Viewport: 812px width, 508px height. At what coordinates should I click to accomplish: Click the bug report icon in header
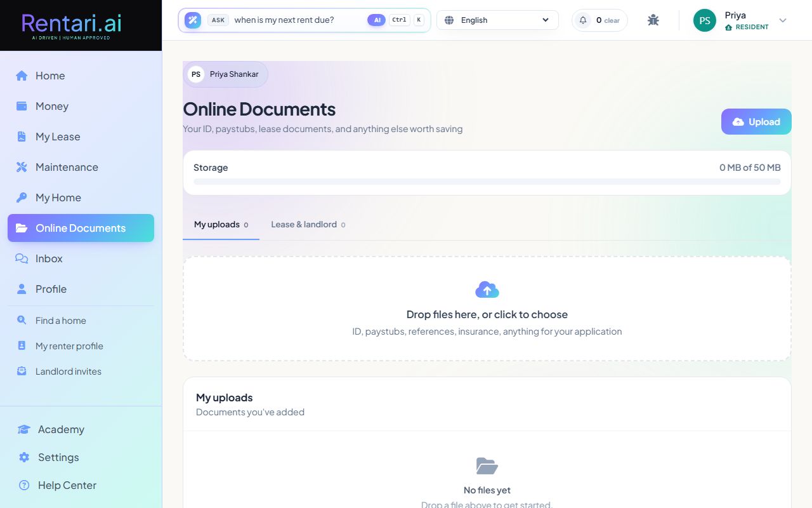653,20
